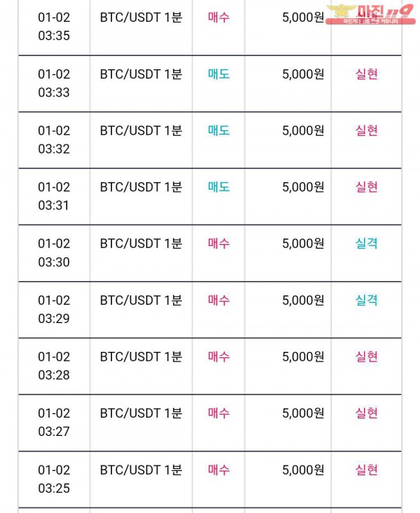420x513 pixels.
Task: Click 실격 result in the 03:29 row
Action: [366, 300]
